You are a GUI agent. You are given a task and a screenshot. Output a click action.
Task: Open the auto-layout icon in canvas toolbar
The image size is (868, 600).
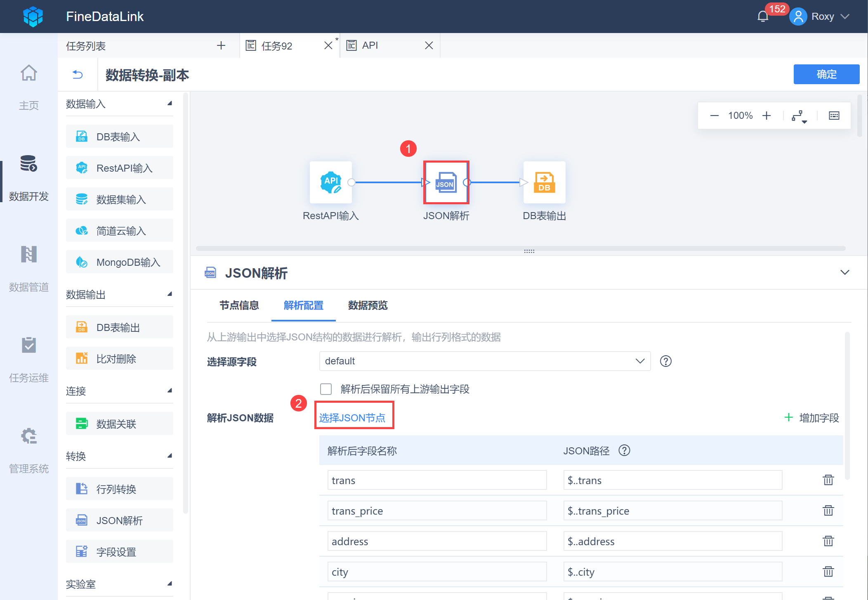click(799, 116)
